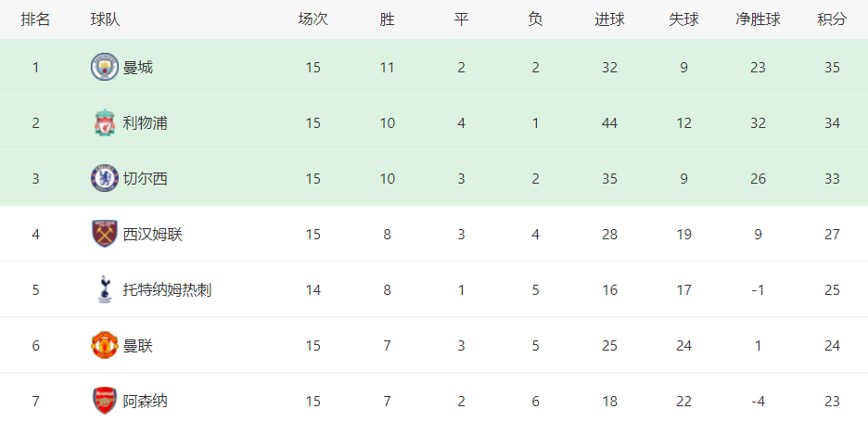Click the 排名 column header
Image resolution: width=868 pixels, height=422 pixels.
click(x=35, y=19)
